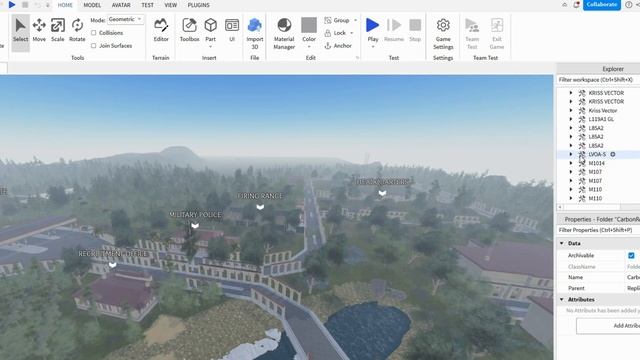Open the Mode Geometric dropdown
The width and height of the screenshot is (640, 360).
(126, 19)
